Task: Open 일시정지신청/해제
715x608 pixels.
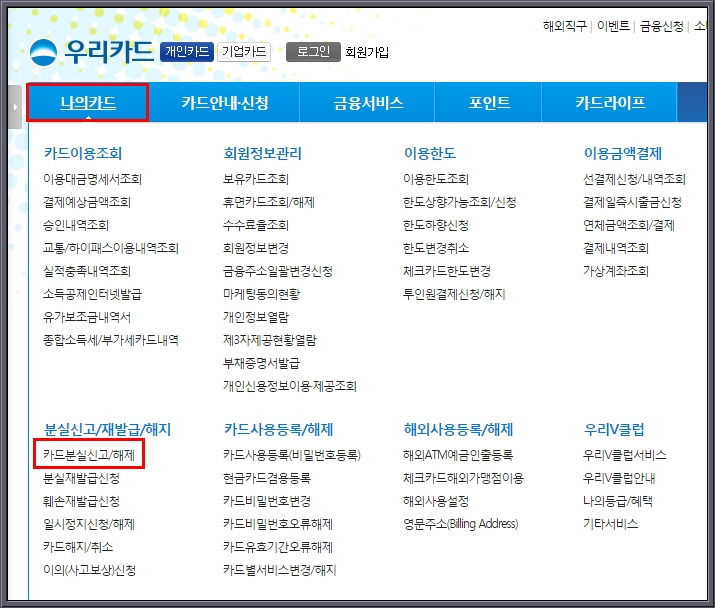Action: (x=89, y=524)
